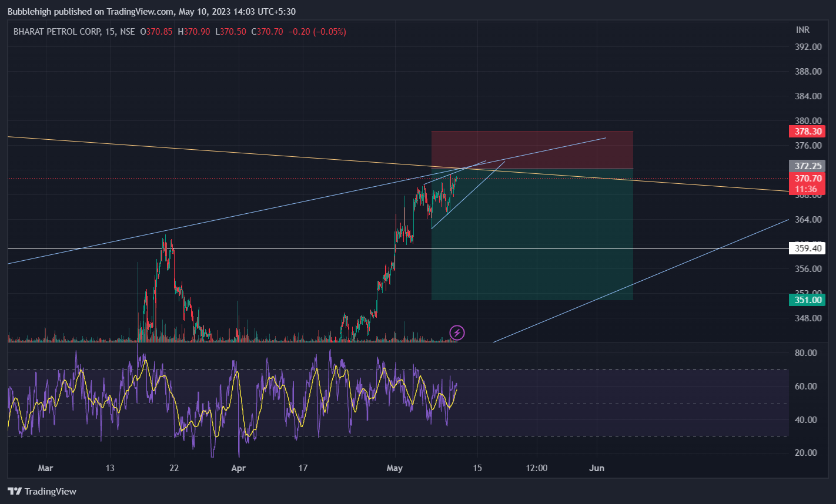Image resolution: width=836 pixels, height=504 pixels.
Task: Click the 22 date label on time axis
Action: click(x=174, y=468)
